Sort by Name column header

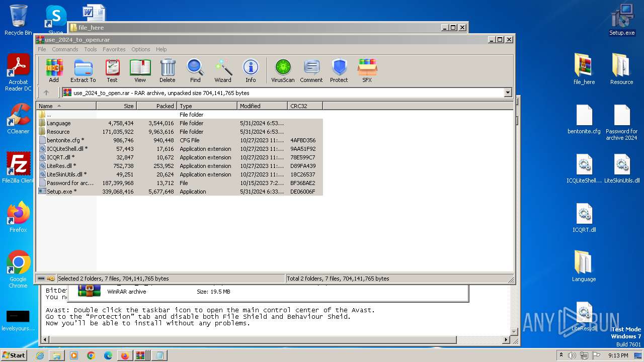(66, 106)
